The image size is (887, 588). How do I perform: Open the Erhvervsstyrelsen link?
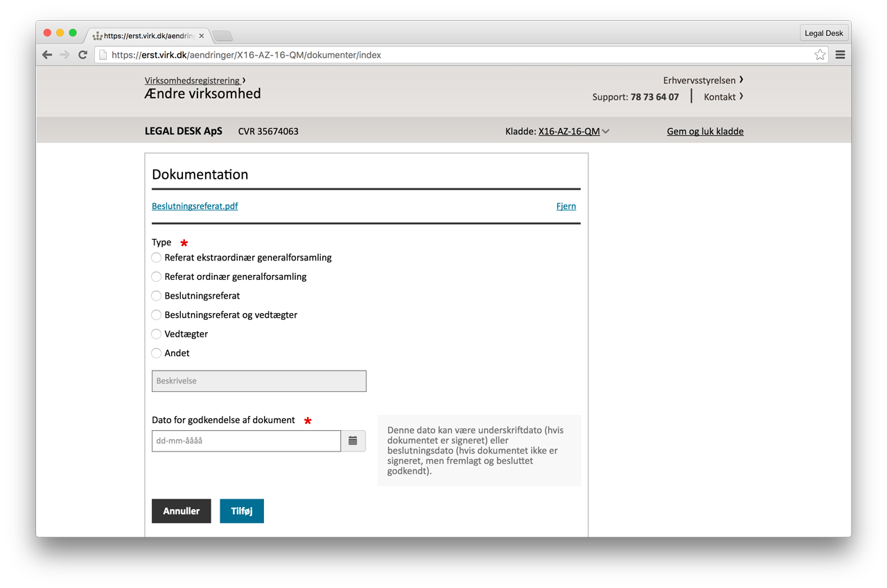(699, 80)
